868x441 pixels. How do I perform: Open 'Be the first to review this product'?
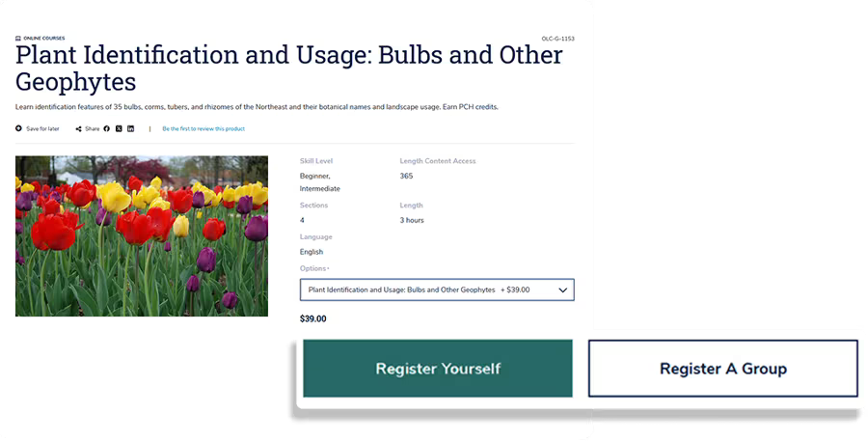pos(203,128)
